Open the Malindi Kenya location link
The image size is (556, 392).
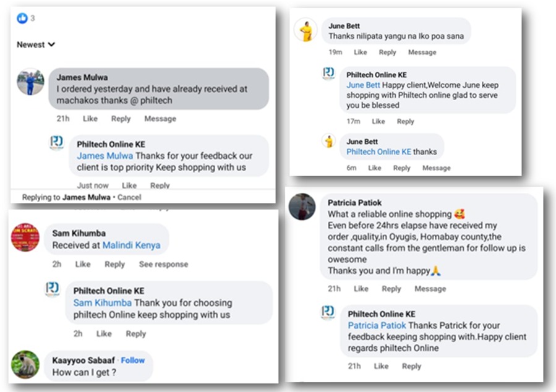tap(131, 245)
